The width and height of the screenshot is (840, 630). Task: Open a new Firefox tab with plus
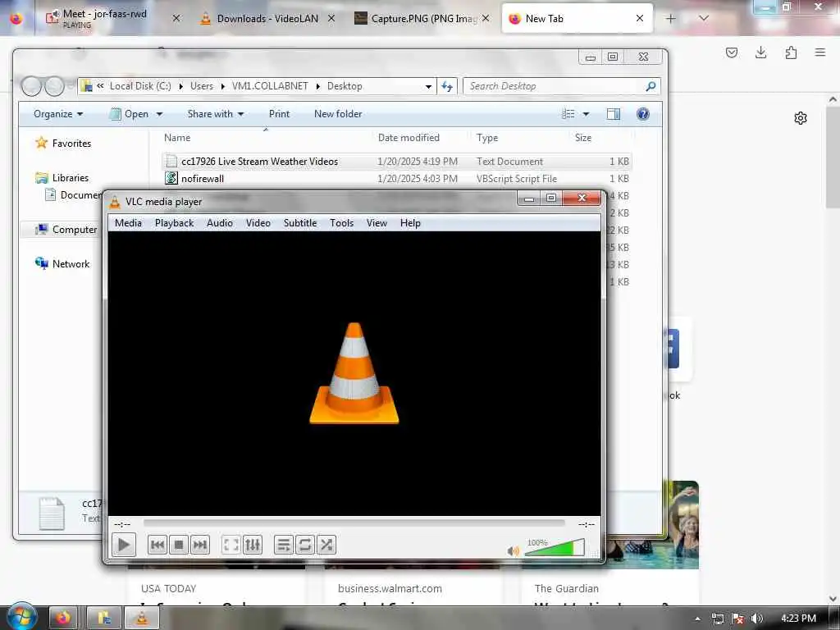coord(670,19)
